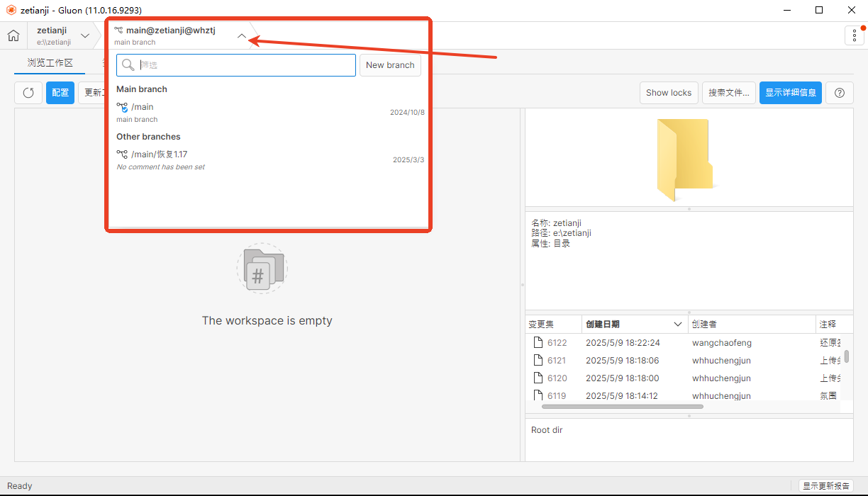Image resolution: width=868 pixels, height=496 pixels.
Task: Open the 创建日期 column sort dropdown
Action: [678, 325]
